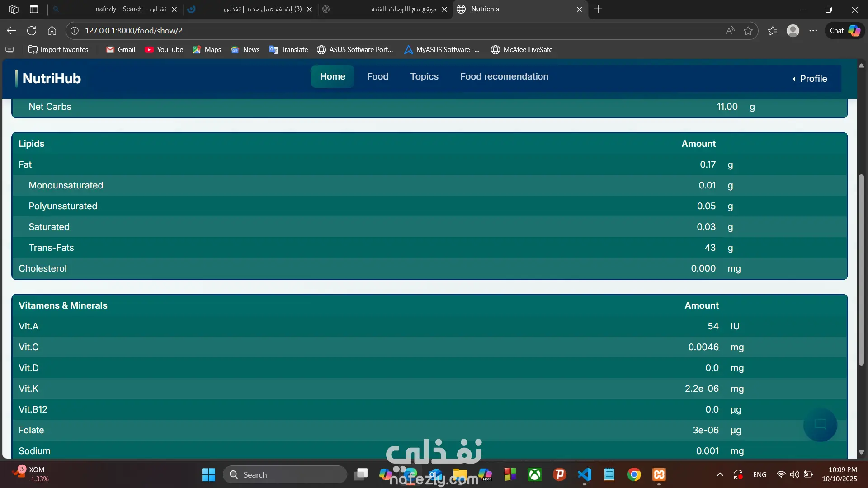The width and height of the screenshot is (868, 488).
Task: Open the Food recomendation link
Action: [504, 76]
